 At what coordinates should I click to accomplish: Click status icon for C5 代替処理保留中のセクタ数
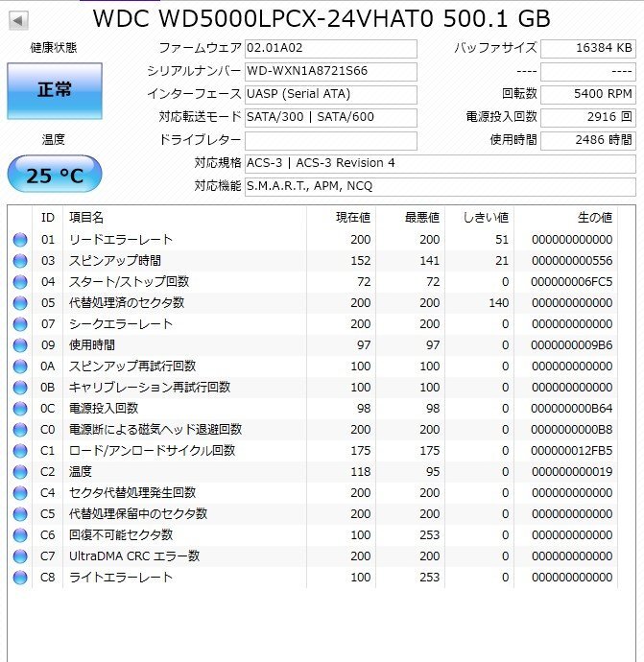click(20, 514)
